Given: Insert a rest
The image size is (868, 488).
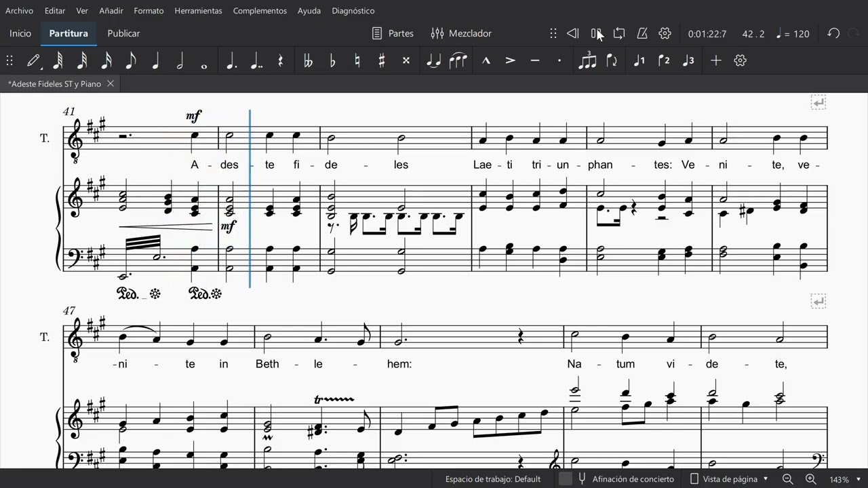Looking at the screenshot, I should pos(280,60).
